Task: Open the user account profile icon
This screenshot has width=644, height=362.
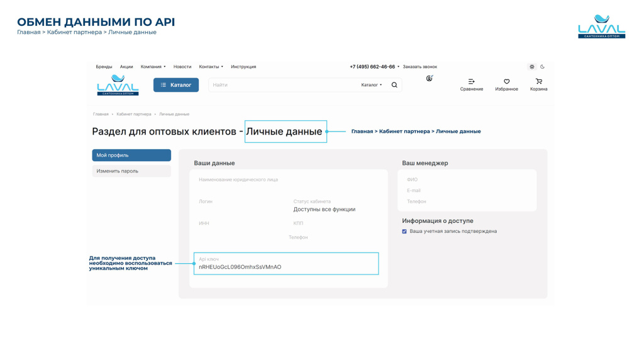Action: 430,79
